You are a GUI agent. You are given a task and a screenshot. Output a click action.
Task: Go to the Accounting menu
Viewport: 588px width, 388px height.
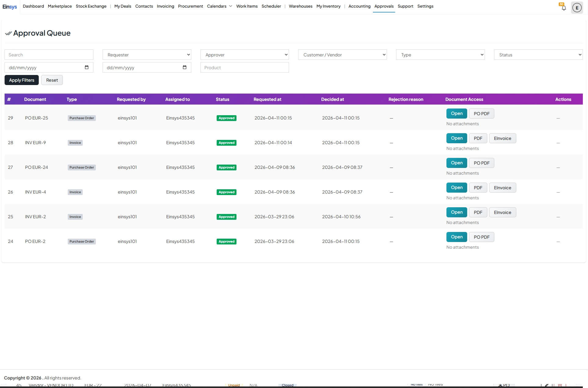[359, 6]
